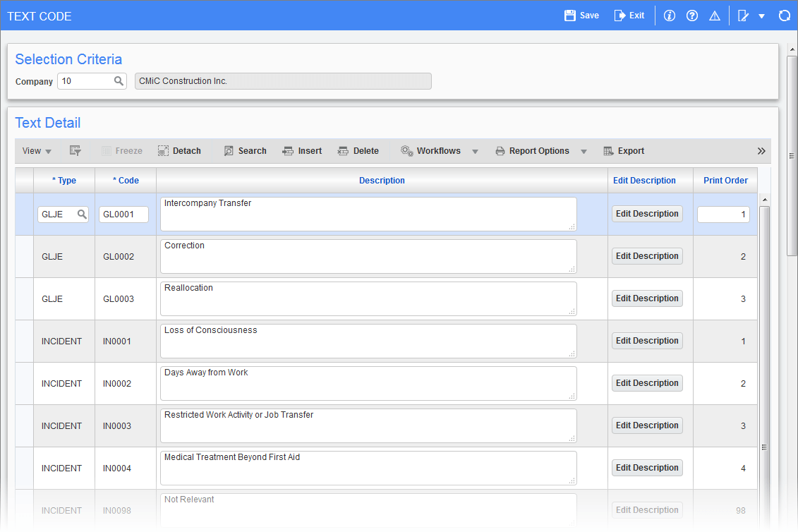Expand the Workflows dropdown arrow
The width and height of the screenshot is (798, 532).
click(x=475, y=151)
